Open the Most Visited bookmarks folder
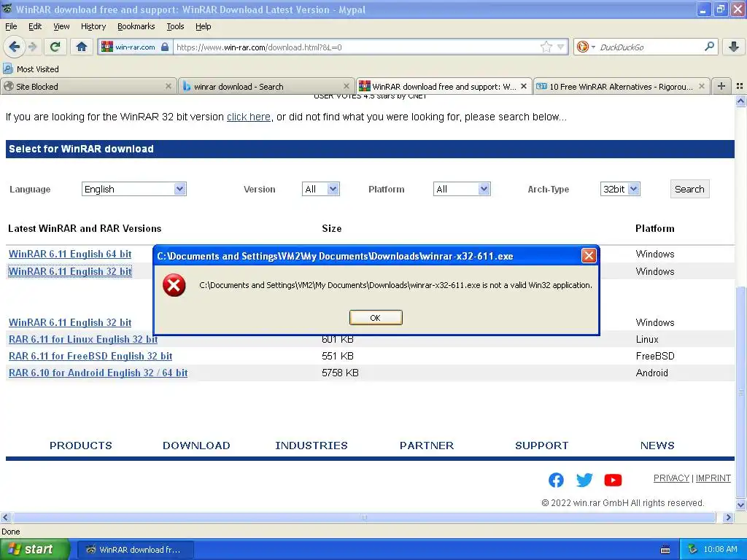 click(31, 69)
